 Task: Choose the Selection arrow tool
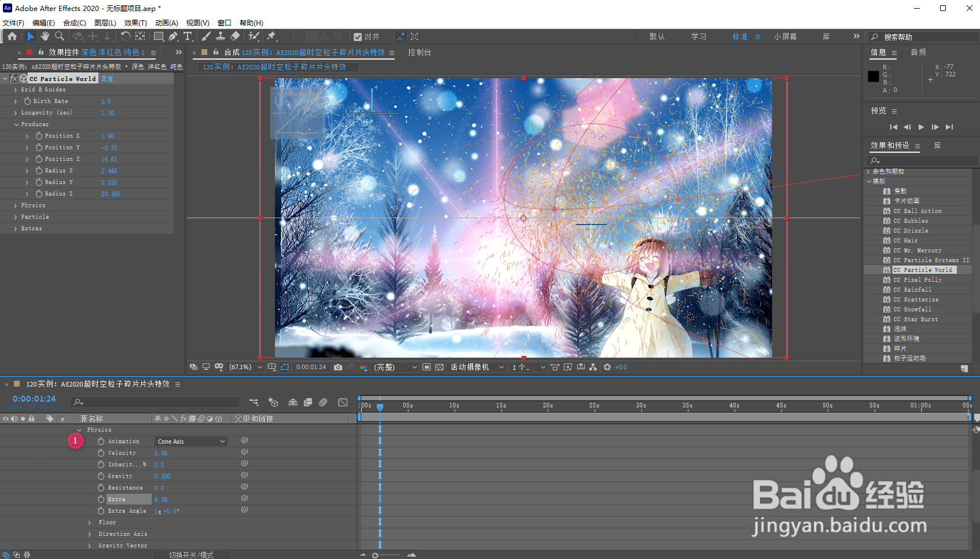pyautogui.click(x=31, y=36)
